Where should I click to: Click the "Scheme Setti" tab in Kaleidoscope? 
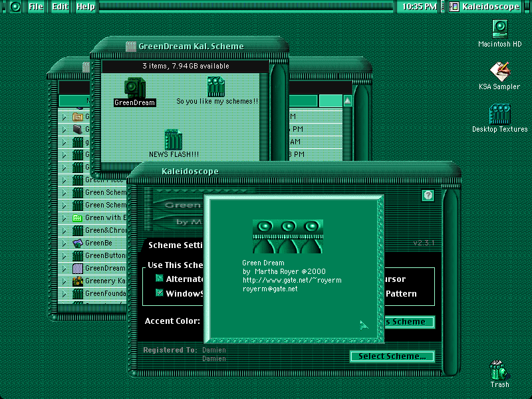[x=176, y=245]
